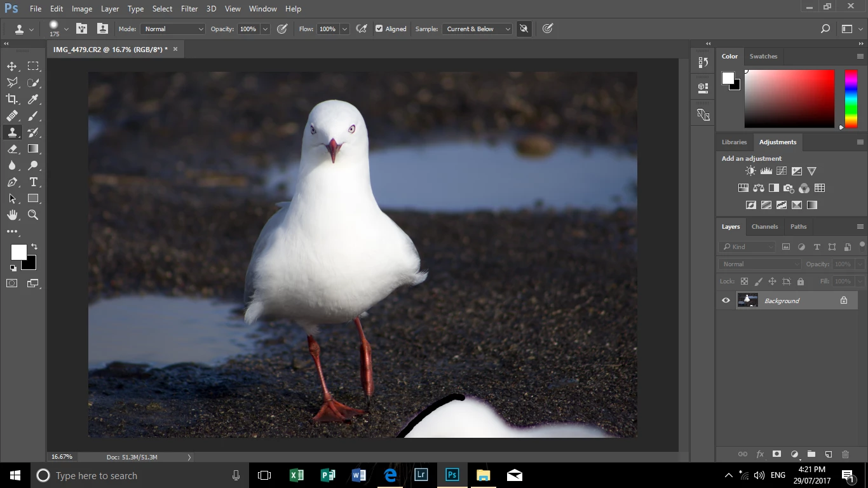Switch to the Channels tab
Screen dimensions: 868x488
pos(764,226)
